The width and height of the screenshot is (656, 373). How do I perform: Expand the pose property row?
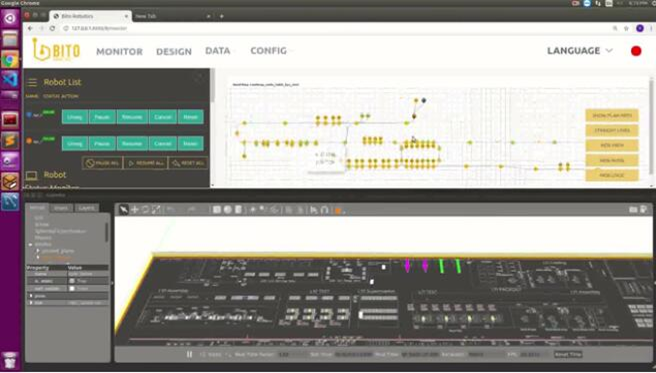pos(31,296)
